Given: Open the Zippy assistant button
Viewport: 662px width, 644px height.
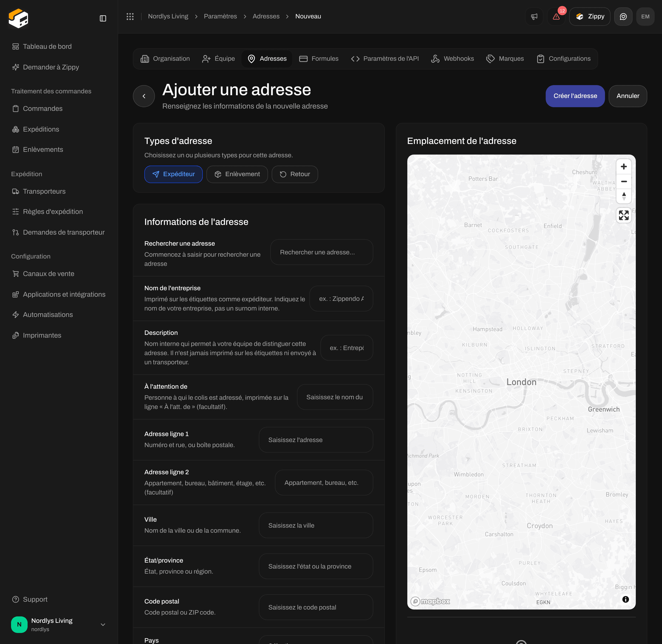Looking at the screenshot, I should click(x=590, y=17).
